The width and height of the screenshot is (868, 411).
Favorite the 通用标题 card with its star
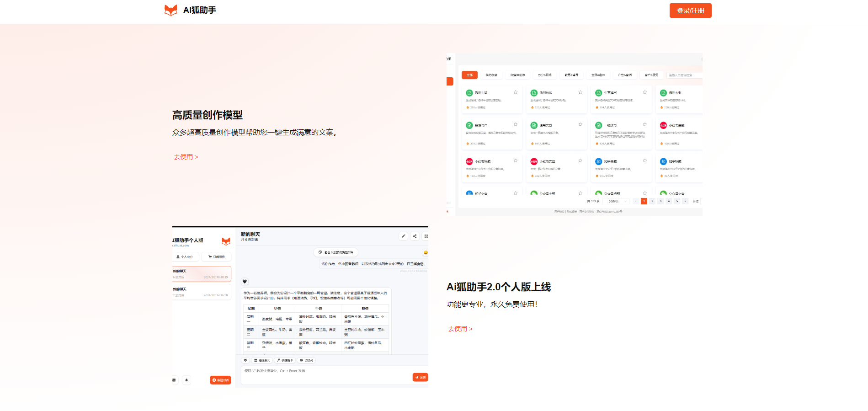tap(580, 92)
